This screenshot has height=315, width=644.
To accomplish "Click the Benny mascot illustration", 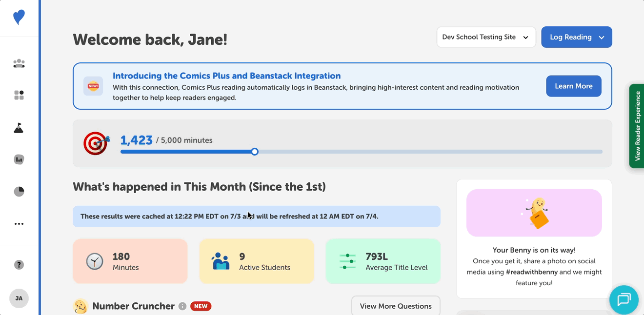I will click(x=535, y=213).
